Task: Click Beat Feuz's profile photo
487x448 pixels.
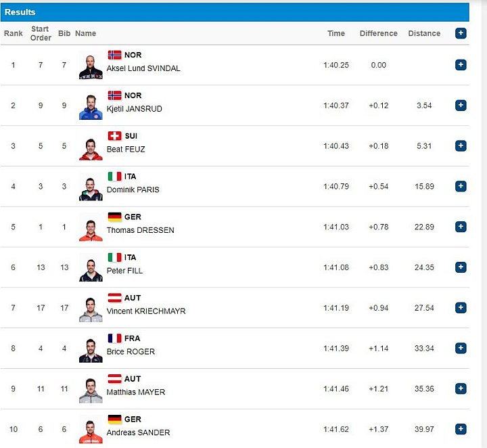Action: [x=91, y=149]
